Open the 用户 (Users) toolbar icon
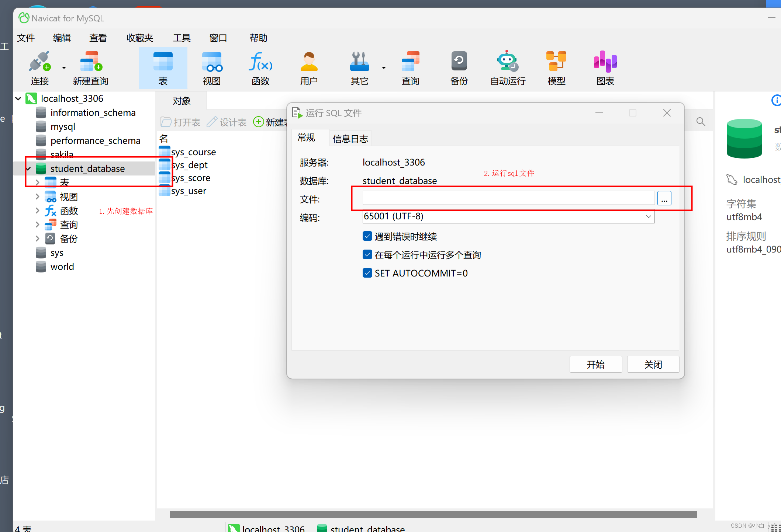This screenshot has width=781, height=532. tap(309, 68)
